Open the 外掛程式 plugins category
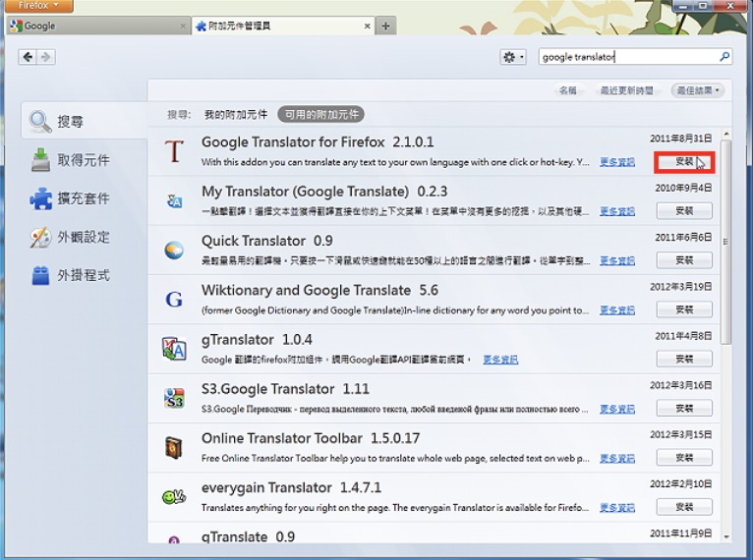This screenshot has width=753, height=560. pos(70,275)
